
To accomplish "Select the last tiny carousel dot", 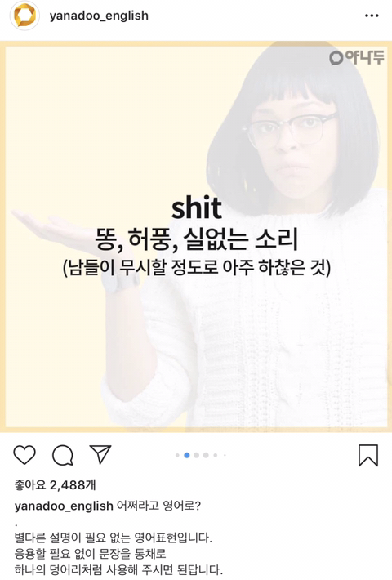I will (225, 455).
